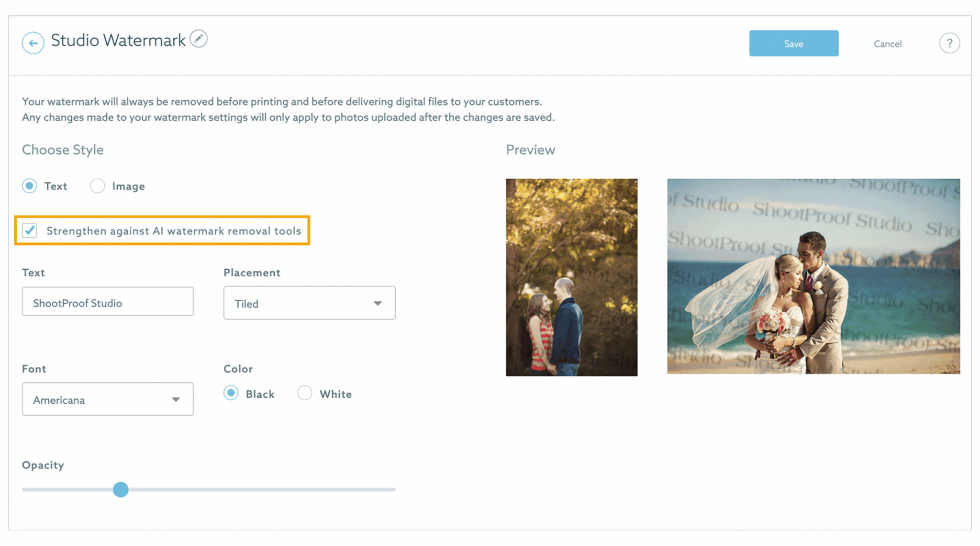Click the Save button
The width and height of the screenshot is (980, 546).
point(793,44)
